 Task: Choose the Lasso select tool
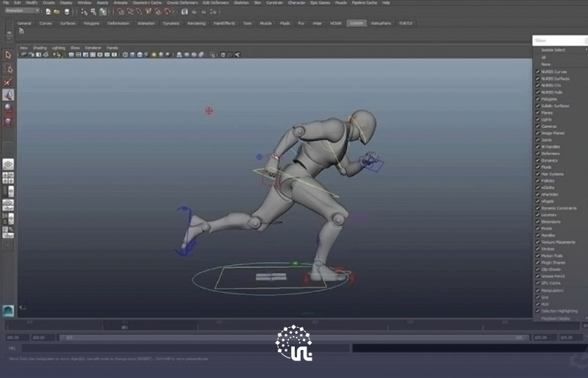point(8,69)
